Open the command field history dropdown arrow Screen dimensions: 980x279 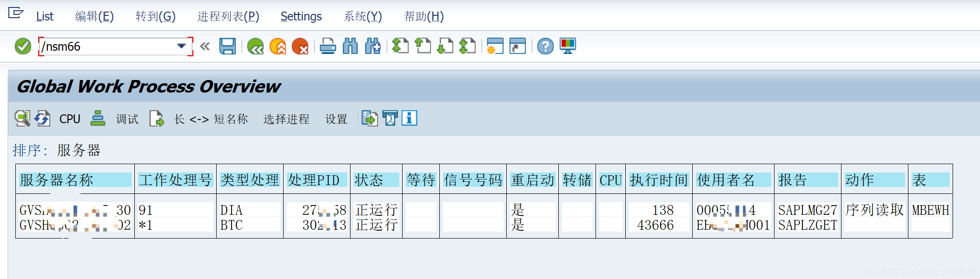[181, 46]
